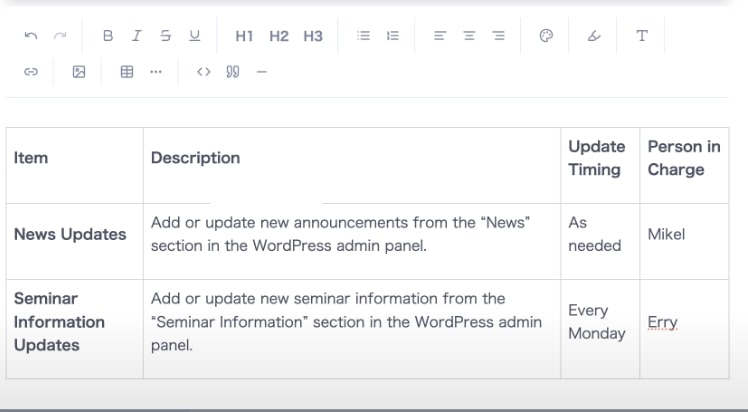Image resolution: width=748 pixels, height=412 pixels.
Task: Click the Person in Charge header
Action: pos(684,165)
